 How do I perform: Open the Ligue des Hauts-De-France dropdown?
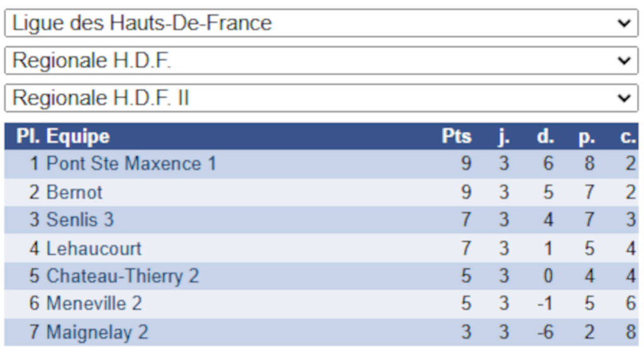pos(321,23)
